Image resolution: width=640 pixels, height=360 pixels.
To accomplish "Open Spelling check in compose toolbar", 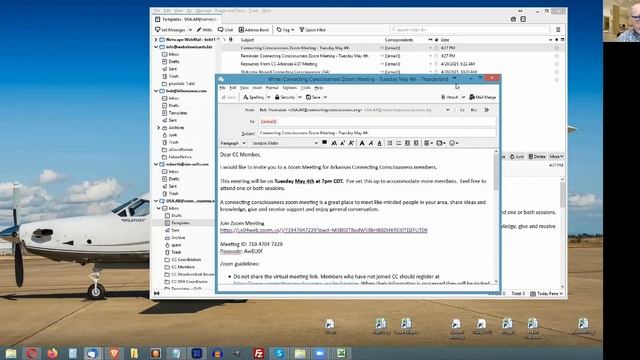I will tap(253, 97).
